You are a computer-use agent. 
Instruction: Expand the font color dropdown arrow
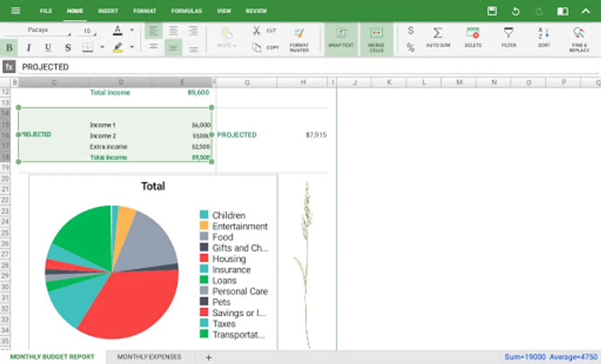point(132,30)
